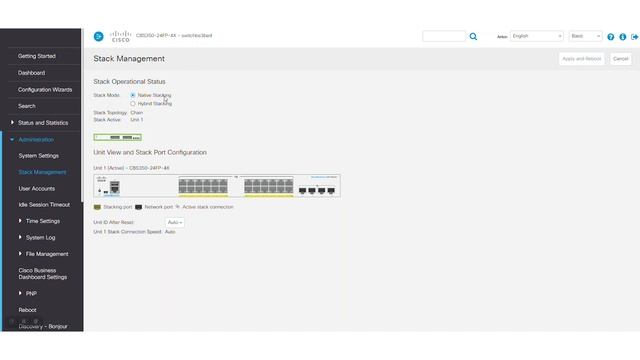This screenshot has height=360, width=640.
Task: Click the Cisco logo in the header
Action: (121, 36)
